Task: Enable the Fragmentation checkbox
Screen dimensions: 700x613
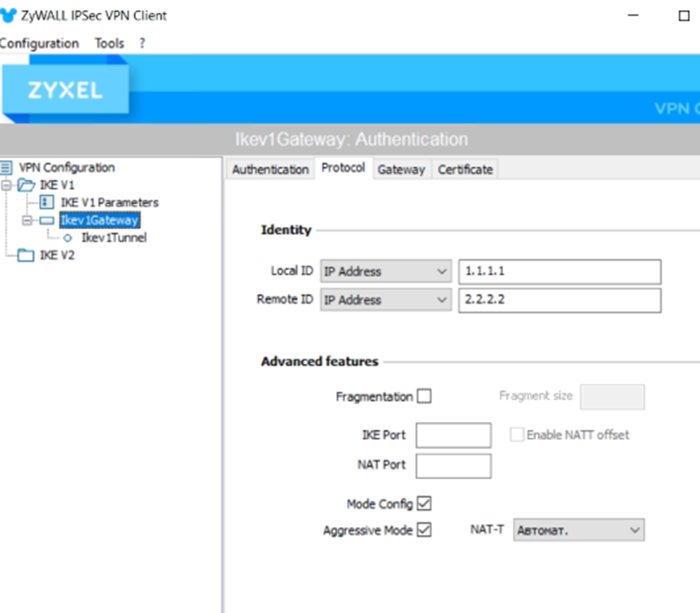Action: point(424,396)
